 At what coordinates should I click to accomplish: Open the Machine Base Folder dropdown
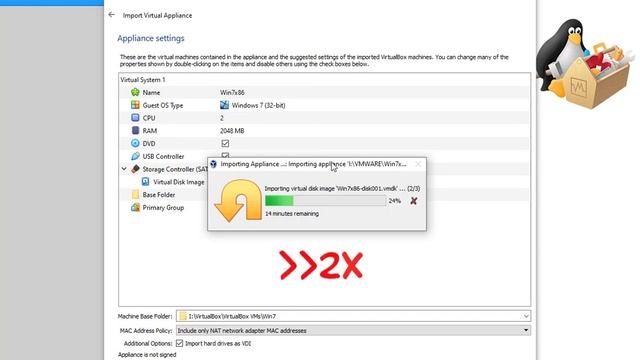click(x=526, y=316)
